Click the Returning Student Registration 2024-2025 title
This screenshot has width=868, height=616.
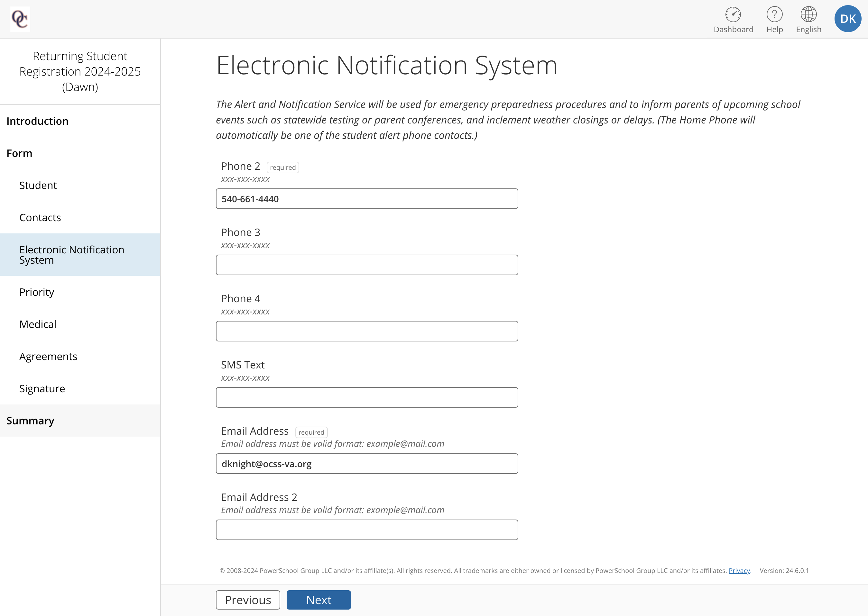pyautogui.click(x=80, y=71)
